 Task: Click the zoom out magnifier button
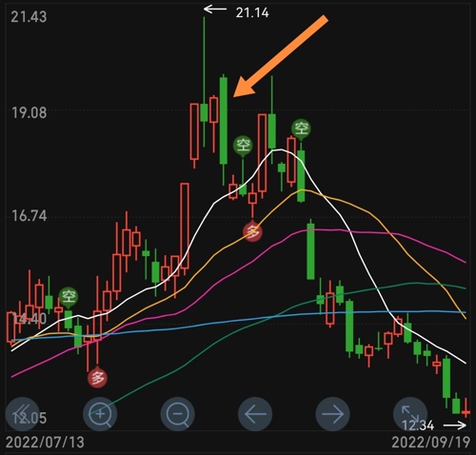[177, 414]
